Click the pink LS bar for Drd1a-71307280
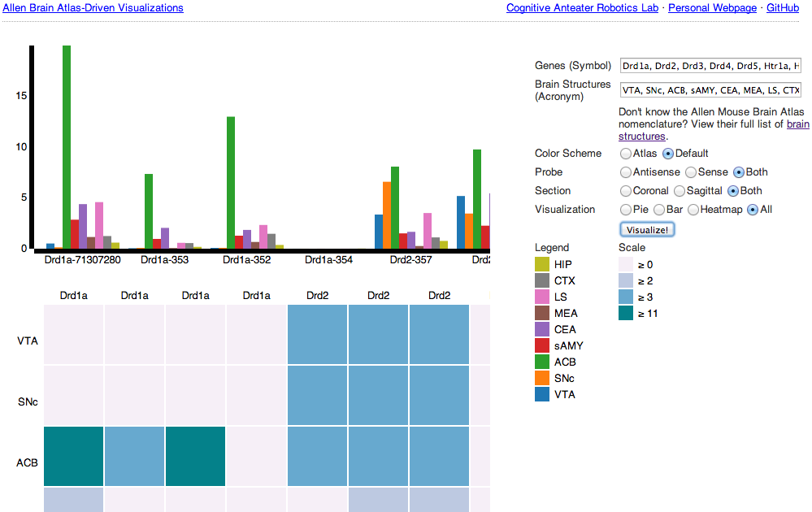 (99, 225)
